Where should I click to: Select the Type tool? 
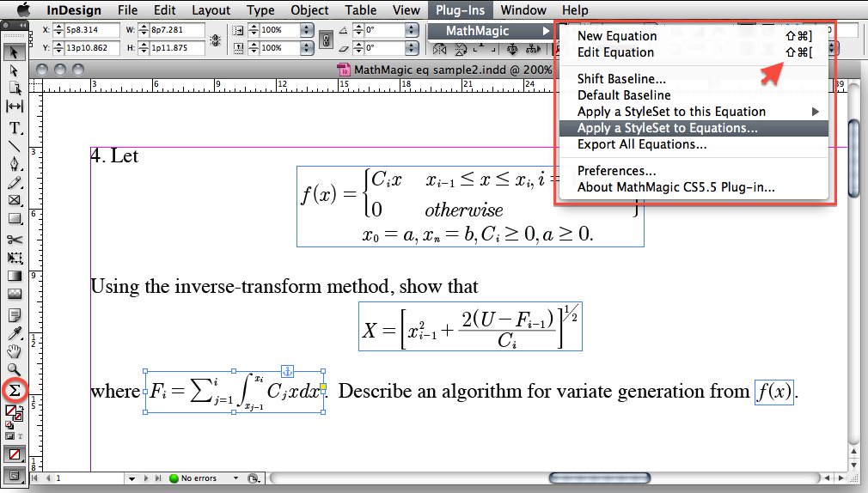(x=15, y=128)
